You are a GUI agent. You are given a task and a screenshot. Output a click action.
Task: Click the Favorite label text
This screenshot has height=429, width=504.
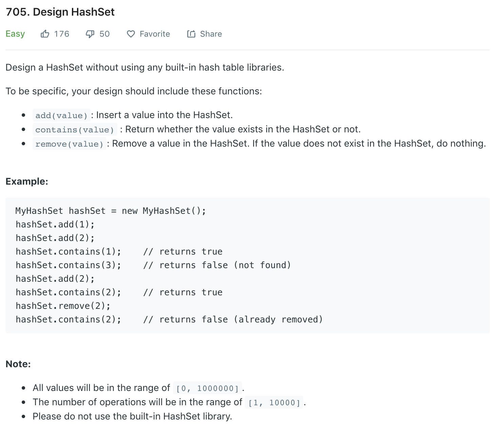click(155, 34)
